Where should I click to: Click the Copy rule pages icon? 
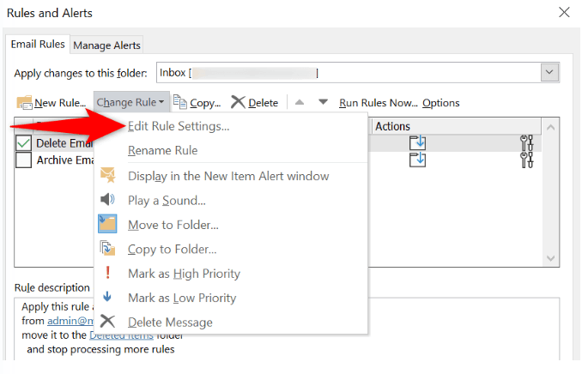click(x=180, y=101)
